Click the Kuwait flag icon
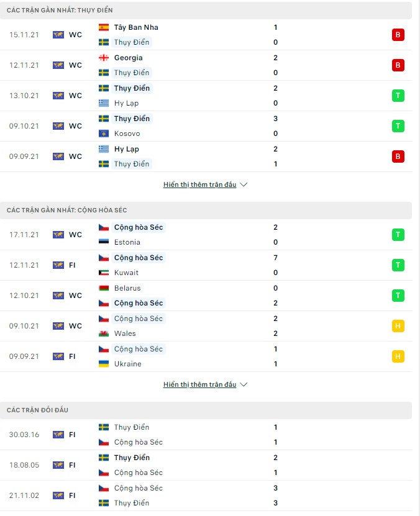Image resolution: width=420 pixels, height=516 pixels. (x=104, y=273)
